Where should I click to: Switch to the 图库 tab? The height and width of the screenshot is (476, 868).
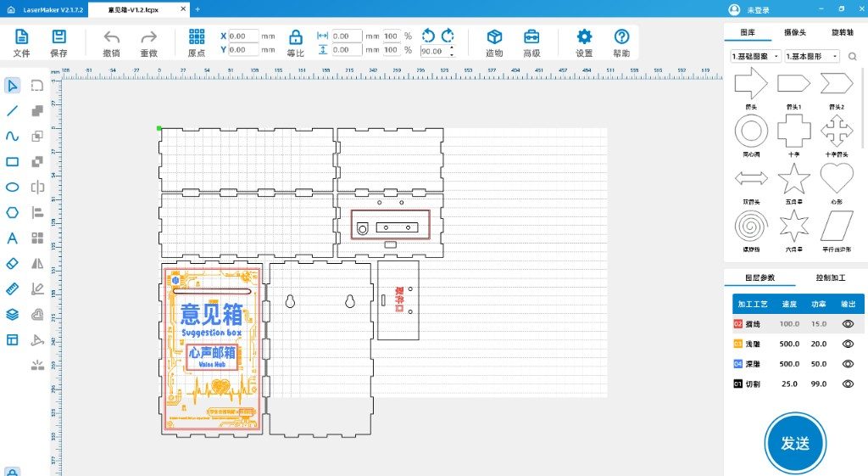point(748,32)
